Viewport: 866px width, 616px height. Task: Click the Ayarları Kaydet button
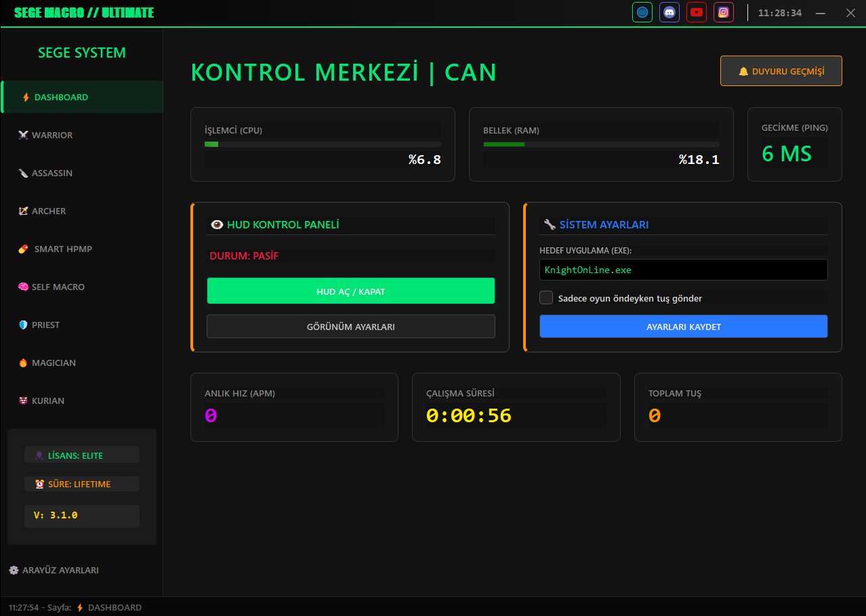coord(683,327)
